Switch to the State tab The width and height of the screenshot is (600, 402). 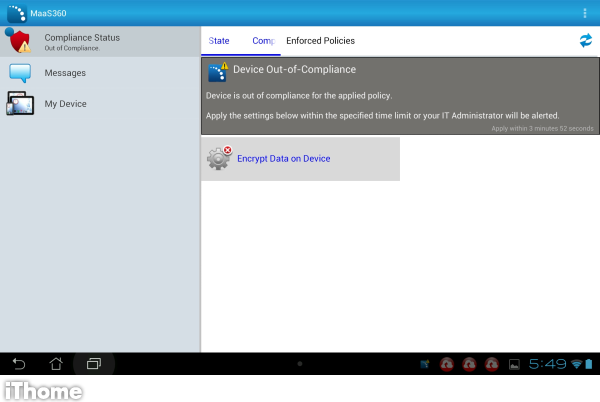pos(219,41)
